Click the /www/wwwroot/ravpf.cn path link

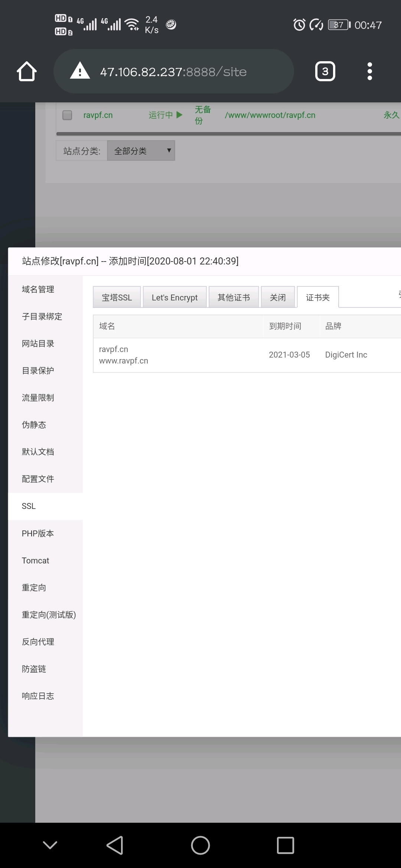pos(270,115)
